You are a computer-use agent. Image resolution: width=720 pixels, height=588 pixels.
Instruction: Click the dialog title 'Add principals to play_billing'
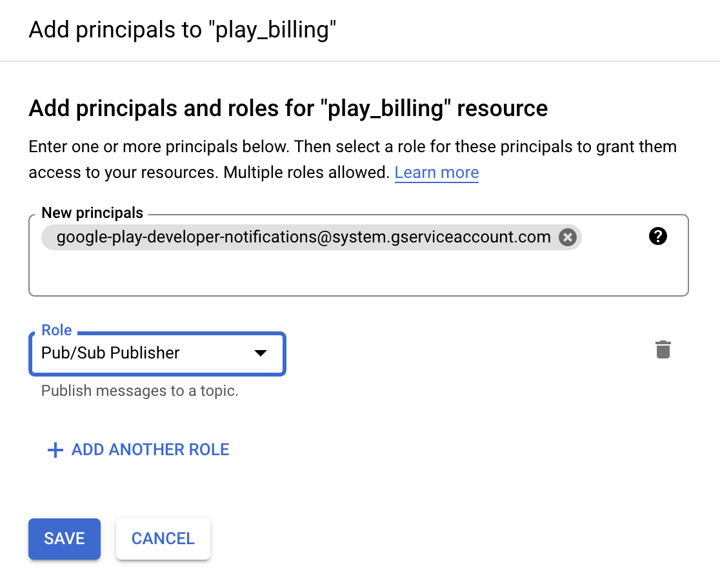point(183,30)
